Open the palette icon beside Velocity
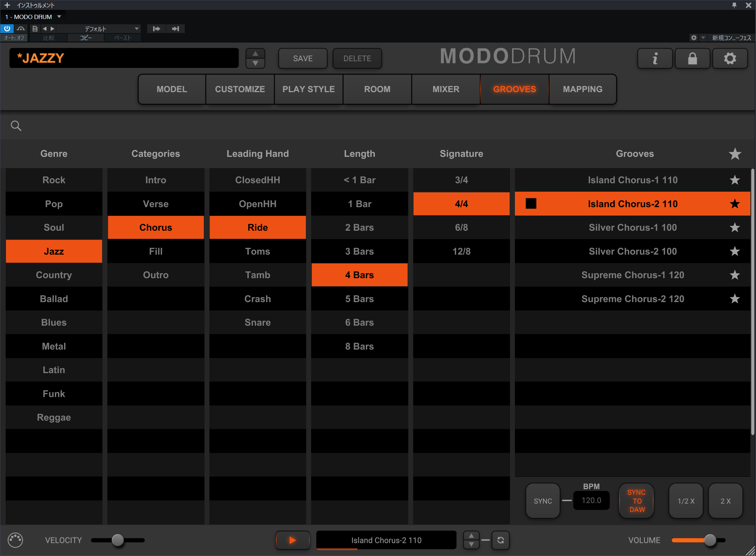Screen dimensions: 756x556 [15, 540]
